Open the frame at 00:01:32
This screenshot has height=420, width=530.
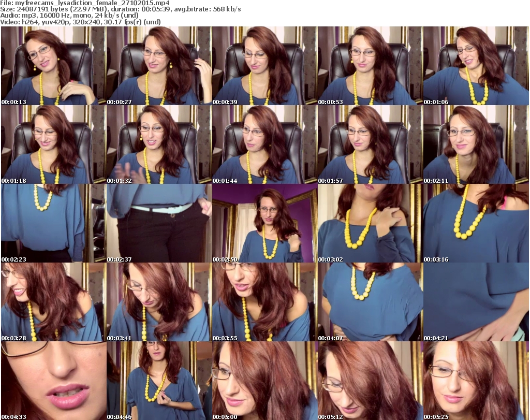point(159,144)
